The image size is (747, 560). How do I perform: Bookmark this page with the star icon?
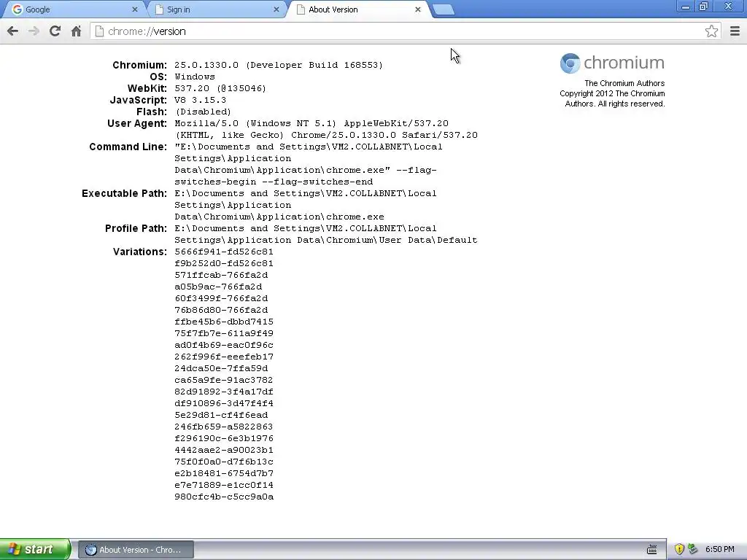(x=711, y=31)
